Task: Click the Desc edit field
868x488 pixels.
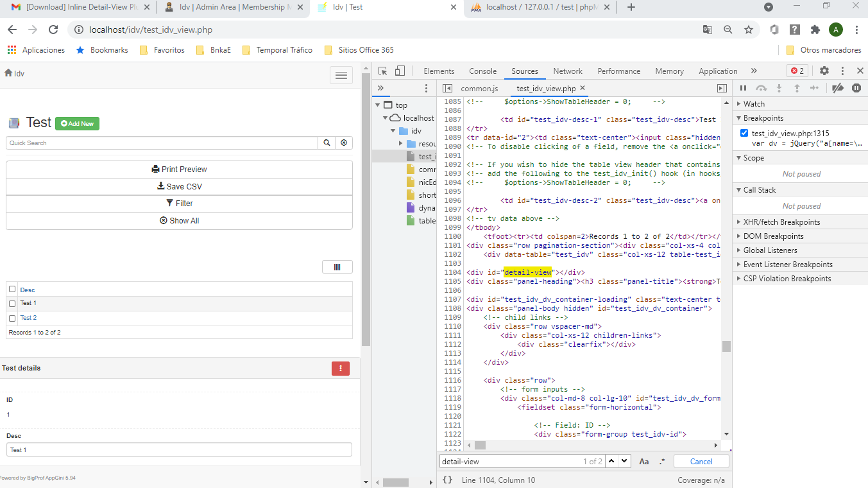Action: pyautogui.click(x=179, y=449)
